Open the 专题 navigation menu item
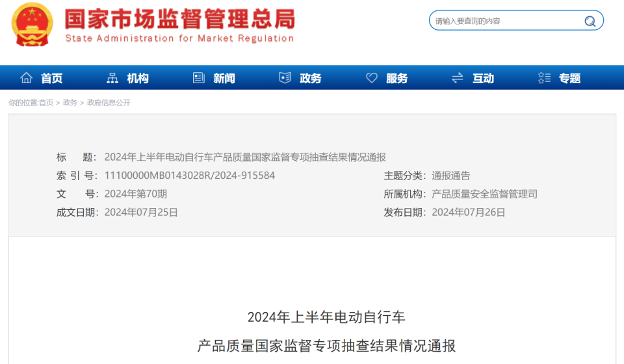624x364 pixels. tap(570, 78)
